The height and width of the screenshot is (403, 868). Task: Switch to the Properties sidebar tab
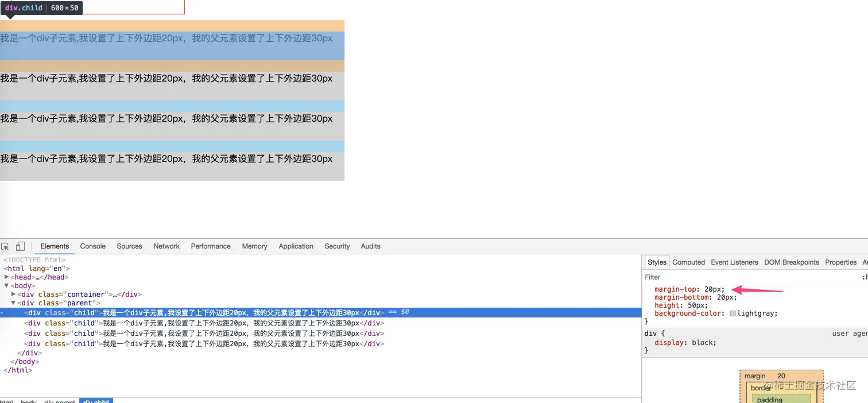pyautogui.click(x=840, y=262)
